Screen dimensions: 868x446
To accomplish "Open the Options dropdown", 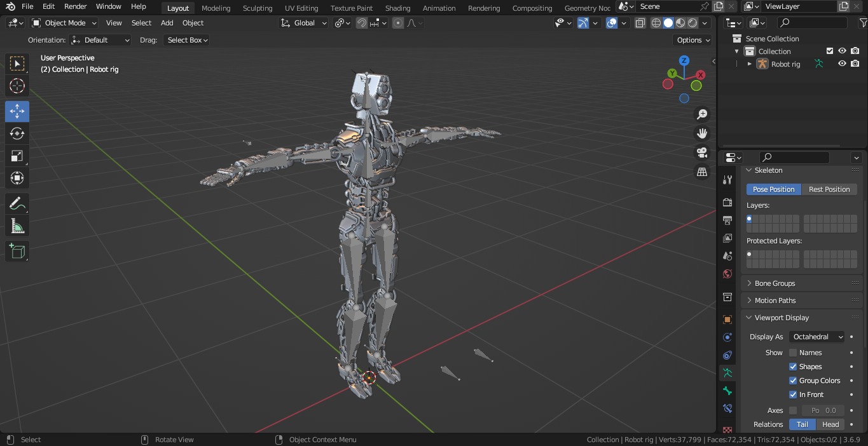I will pos(693,40).
